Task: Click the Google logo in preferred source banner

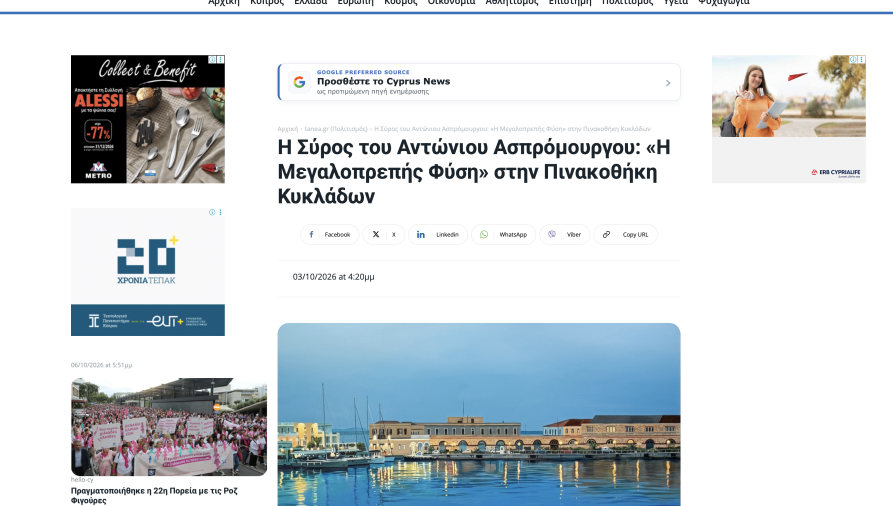Action: pos(299,82)
